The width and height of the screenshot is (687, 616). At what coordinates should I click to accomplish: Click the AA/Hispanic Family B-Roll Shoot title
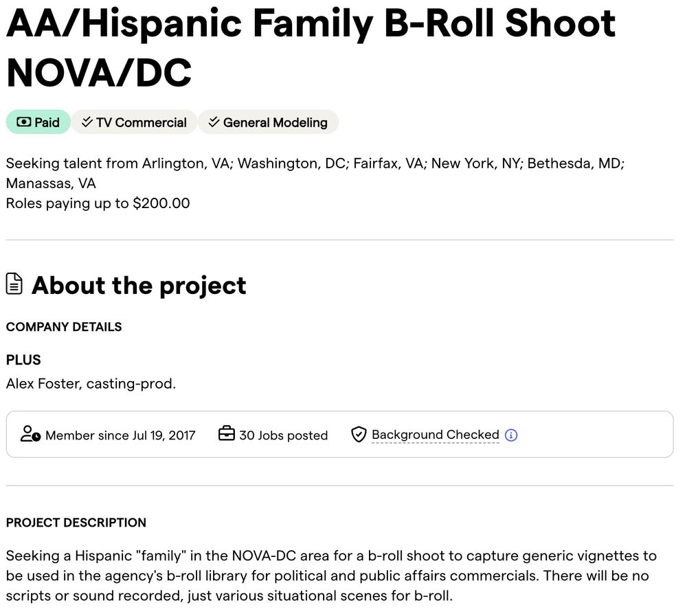click(x=311, y=47)
